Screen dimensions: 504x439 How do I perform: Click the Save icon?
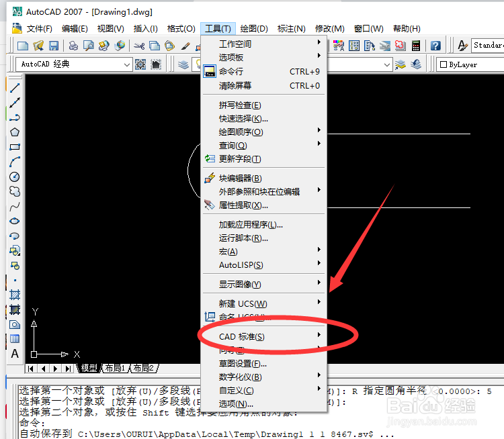pyautogui.click(x=54, y=46)
